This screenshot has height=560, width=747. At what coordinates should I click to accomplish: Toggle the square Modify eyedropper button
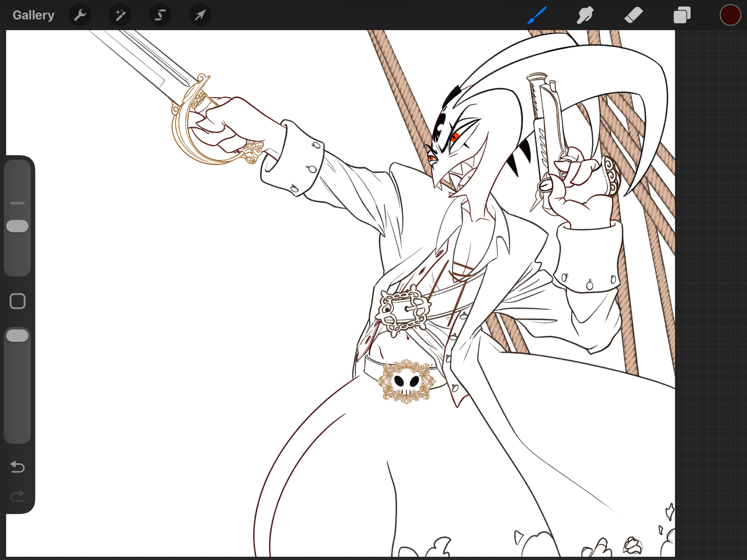18,301
